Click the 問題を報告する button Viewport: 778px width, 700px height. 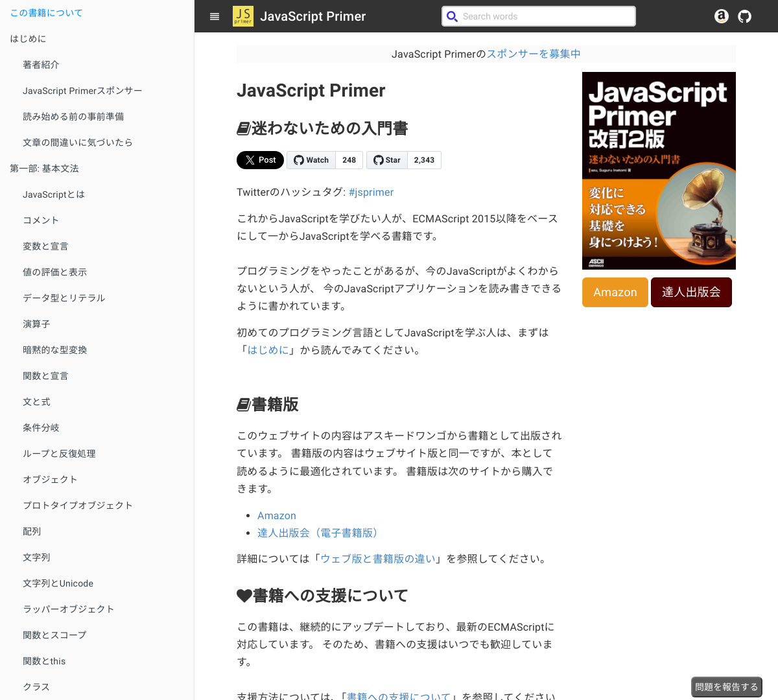tap(727, 687)
